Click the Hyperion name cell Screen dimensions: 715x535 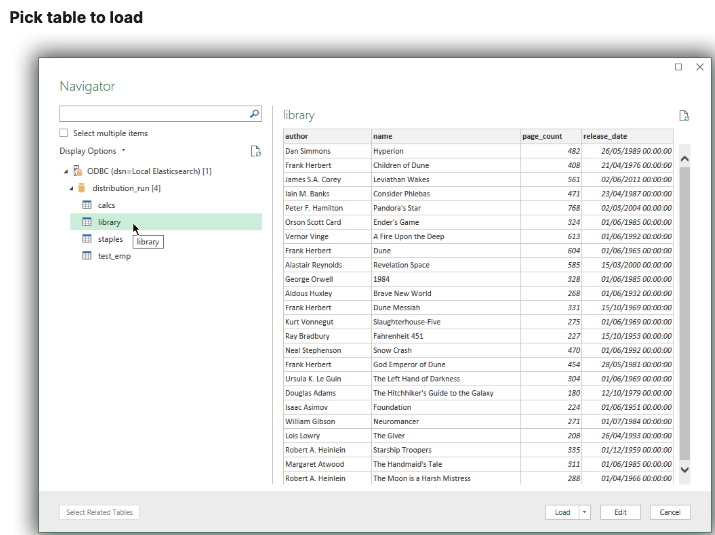point(446,151)
